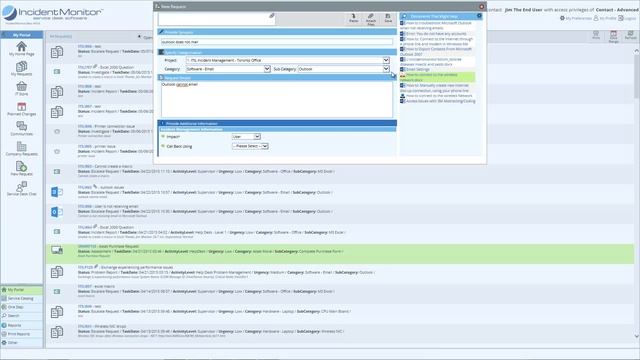
Task: Click the synopsis input field
Action: pyautogui.click(x=277, y=42)
